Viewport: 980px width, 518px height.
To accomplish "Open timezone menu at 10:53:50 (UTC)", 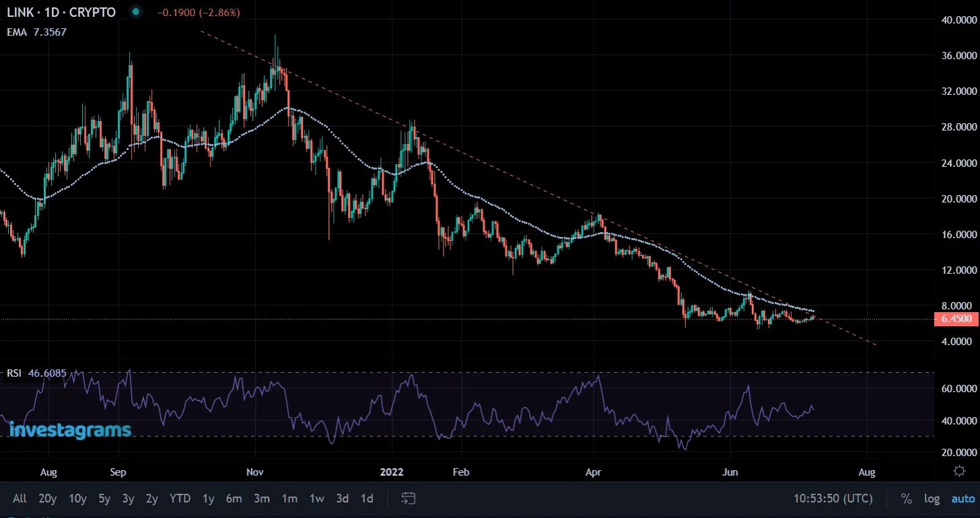I will [x=833, y=498].
